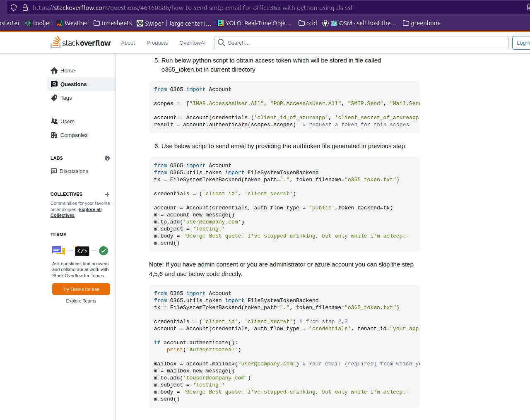
Task: Open the About menu item
Action: [x=128, y=43]
